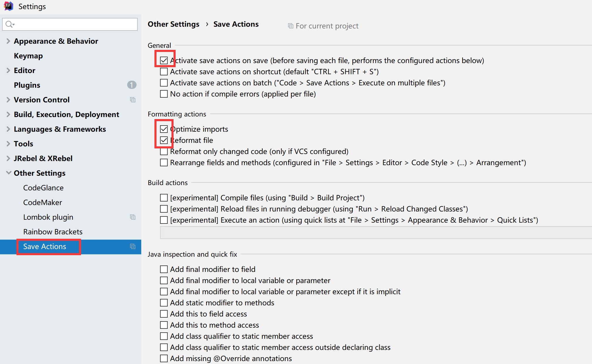The width and height of the screenshot is (592, 364).
Task: Click project-level icon beside Save Actions item
Action: pos(133,246)
